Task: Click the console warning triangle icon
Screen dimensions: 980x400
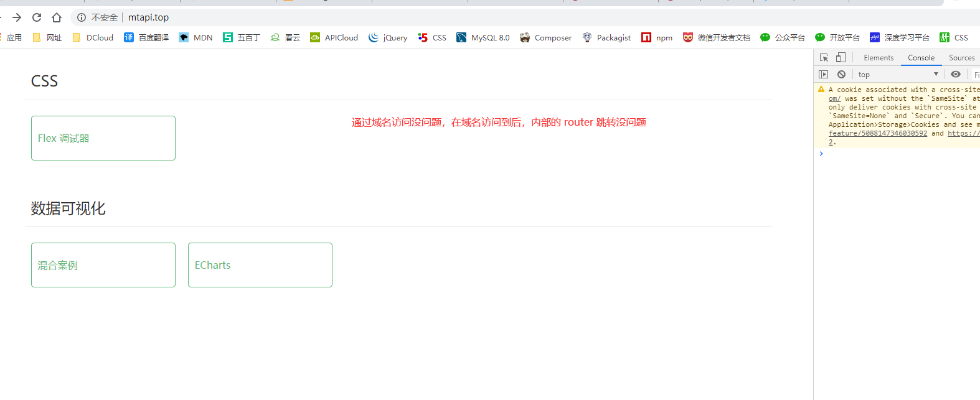Action: [x=821, y=90]
